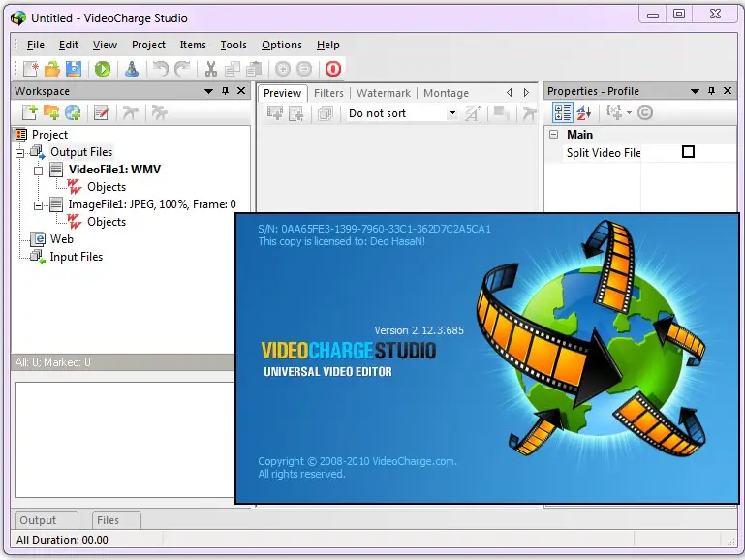Open the Items menu
The width and height of the screenshot is (745, 560).
point(193,45)
